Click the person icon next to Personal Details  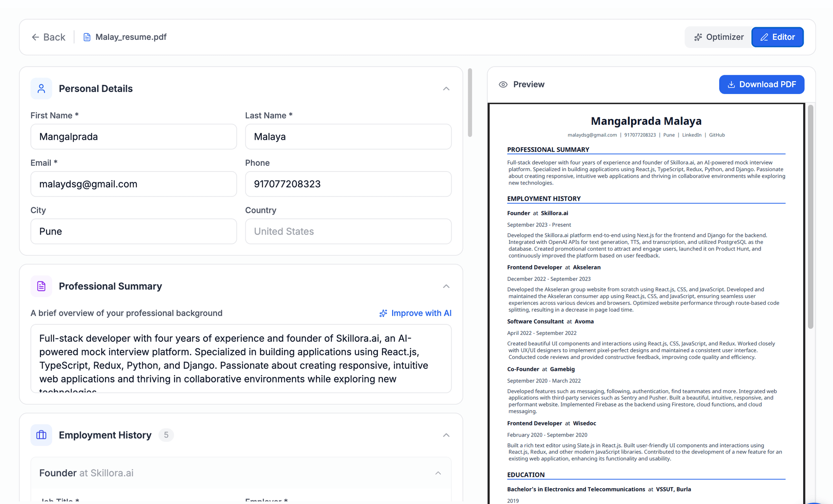coord(41,88)
